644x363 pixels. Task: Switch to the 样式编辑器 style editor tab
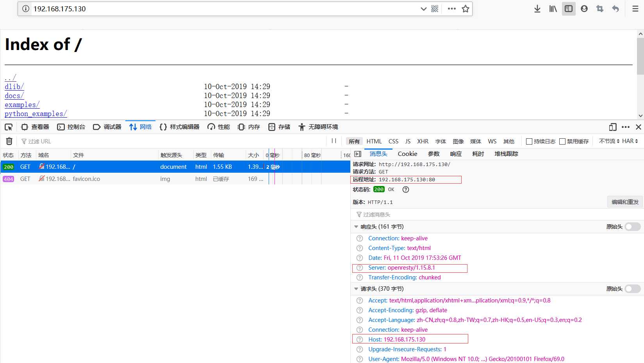[180, 127]
